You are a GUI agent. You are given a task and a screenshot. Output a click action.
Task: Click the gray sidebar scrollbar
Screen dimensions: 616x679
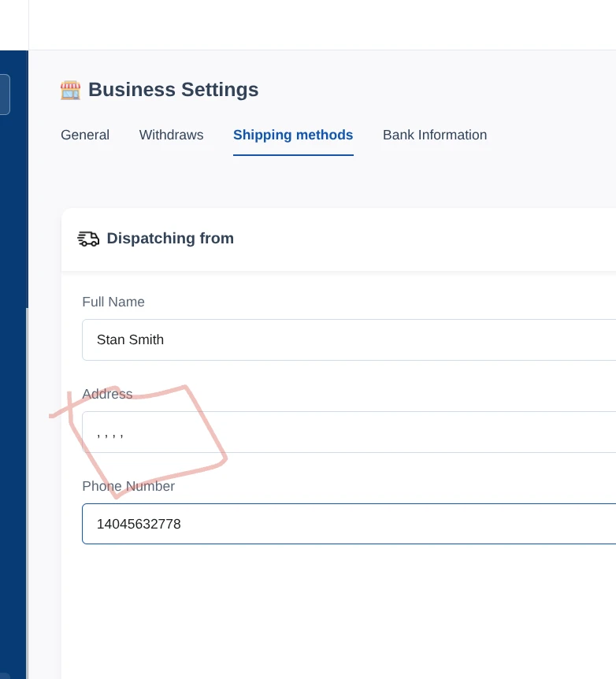tap(27, 488)
